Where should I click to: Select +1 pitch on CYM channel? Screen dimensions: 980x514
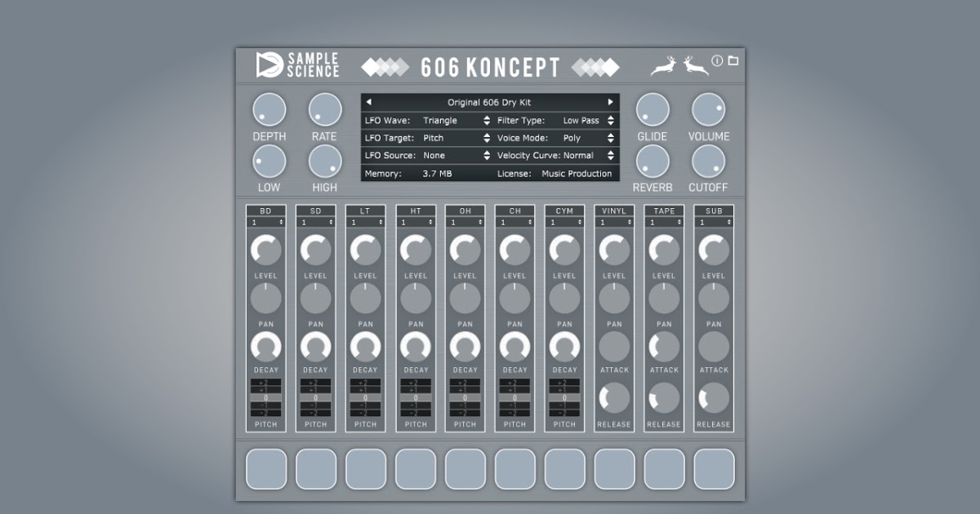564,390
